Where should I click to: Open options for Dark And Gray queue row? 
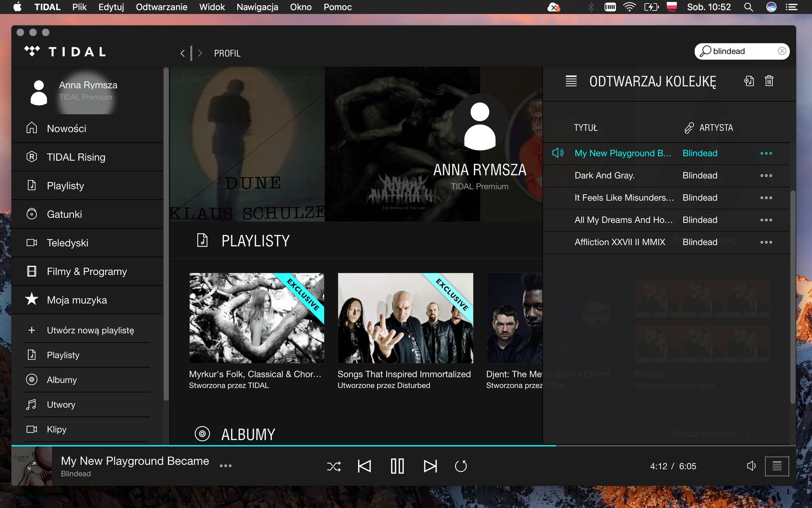pyautogui.click(x=766, y=175)
